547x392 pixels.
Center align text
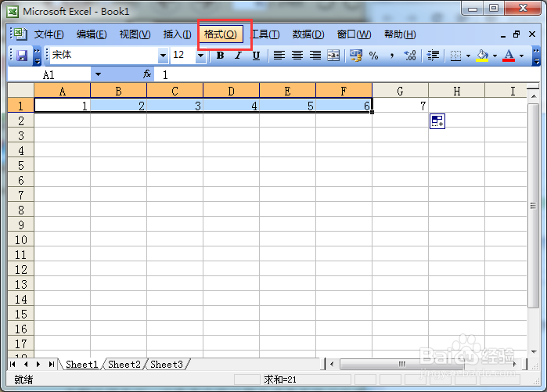click(x=297, y=56)
